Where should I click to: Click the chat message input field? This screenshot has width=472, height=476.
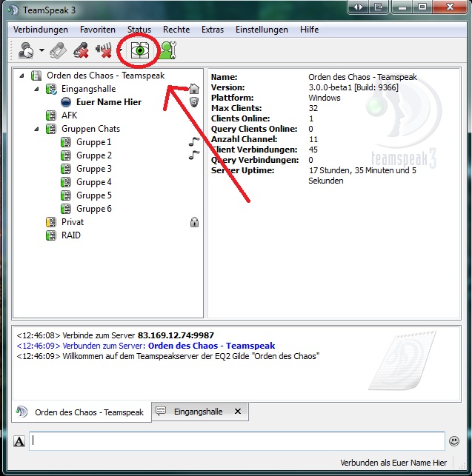tap(237, 441)
